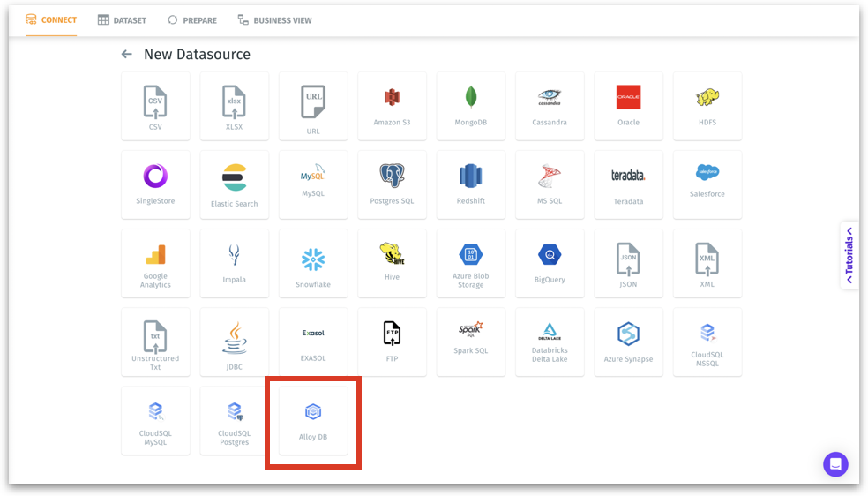This screenshot has width=868, height=496.
Task: Open the Redshift connector
Action: [471, 184]
